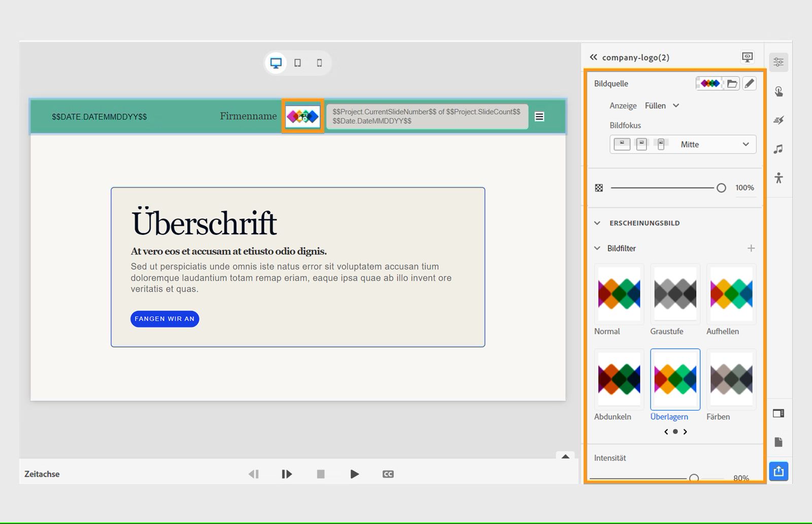The image size is (812, 524).
Task: Open the preview icon next to company-logo(2)
Action: point(747,57)
